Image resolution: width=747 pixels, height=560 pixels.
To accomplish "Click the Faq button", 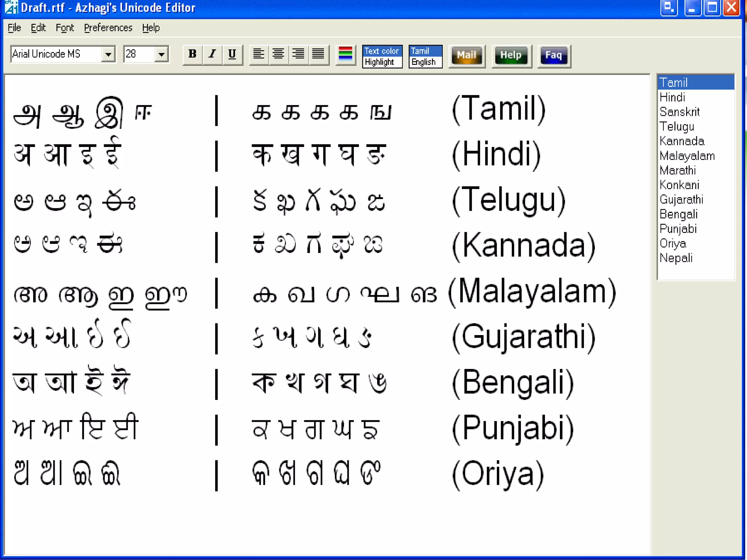I will pos(553,55).
